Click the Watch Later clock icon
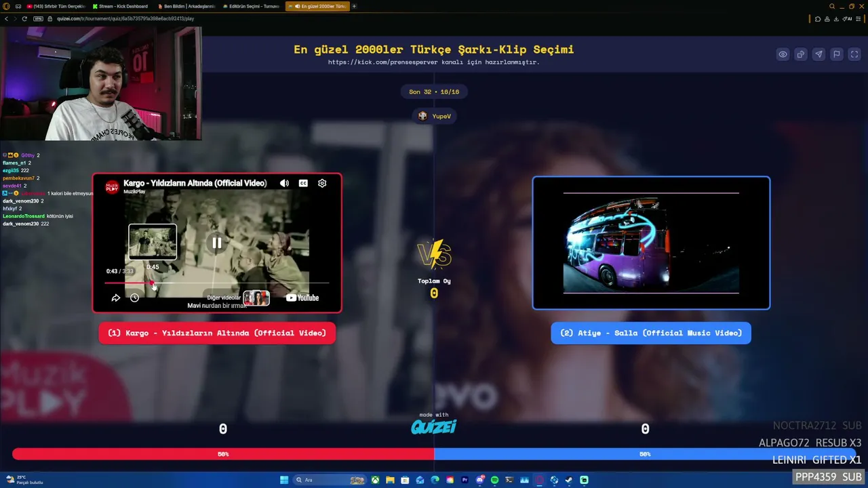The image size is (868, 488). 134,298
